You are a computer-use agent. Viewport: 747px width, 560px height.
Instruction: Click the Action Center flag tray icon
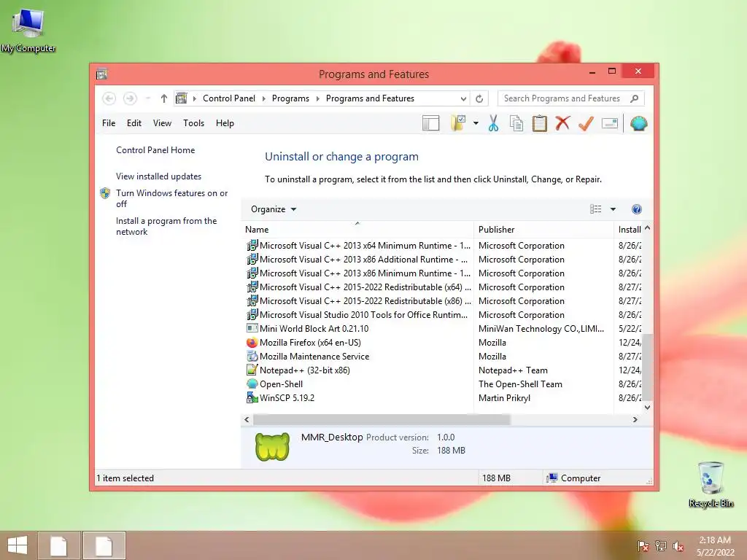pyautogui.click(x=643, y=546)
